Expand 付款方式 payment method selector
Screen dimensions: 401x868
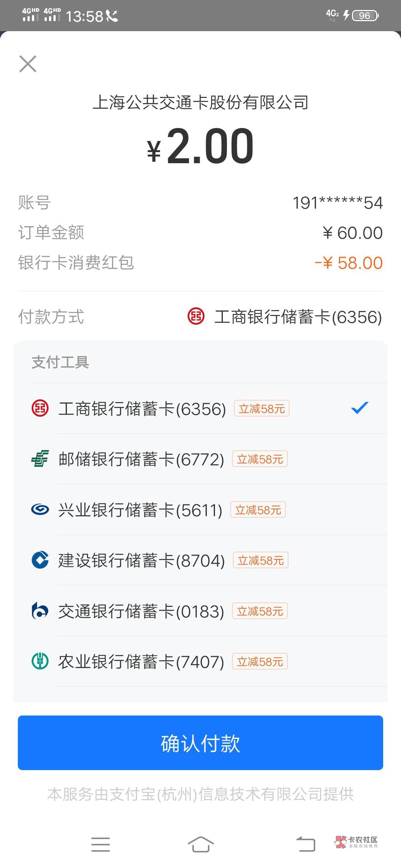point(200,317)
